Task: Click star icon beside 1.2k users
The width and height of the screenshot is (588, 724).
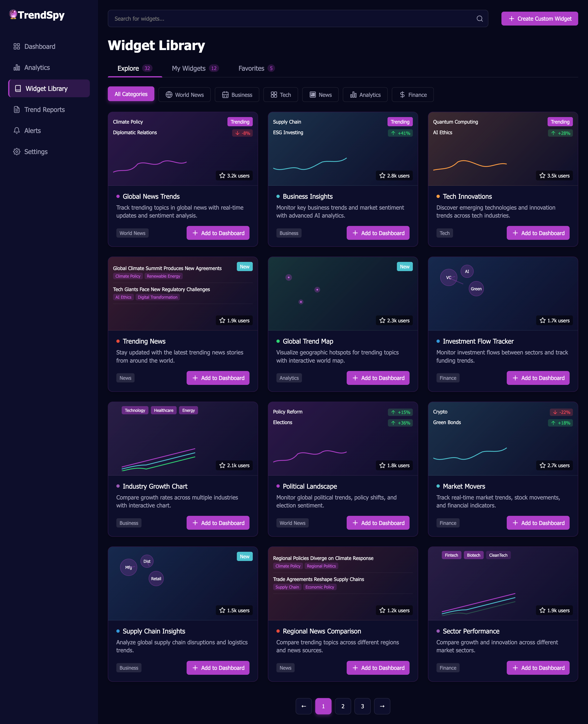Action: coord(382,610)
